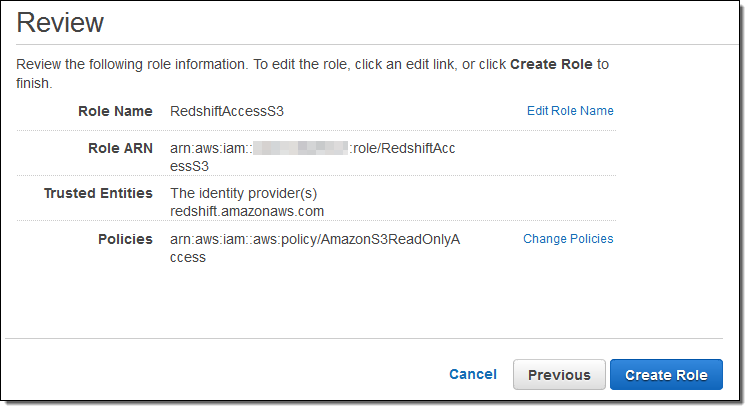Image resolution: width=750 pixels, height=411 pixels.
Task: Select the redshift.amazonaws.com trusted entity
Action: (247, 211)
